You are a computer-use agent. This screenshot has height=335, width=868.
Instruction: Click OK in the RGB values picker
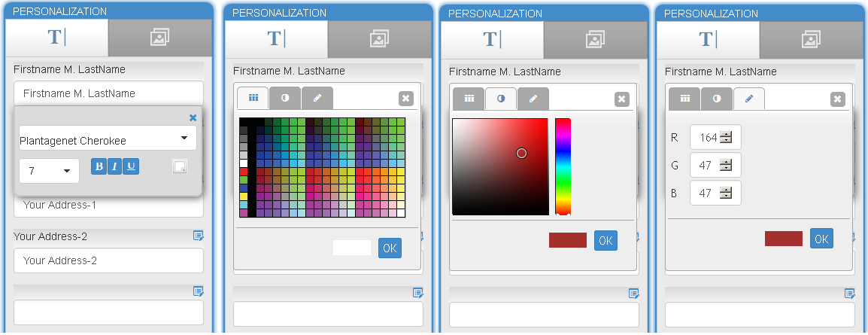tap(821, 238)
